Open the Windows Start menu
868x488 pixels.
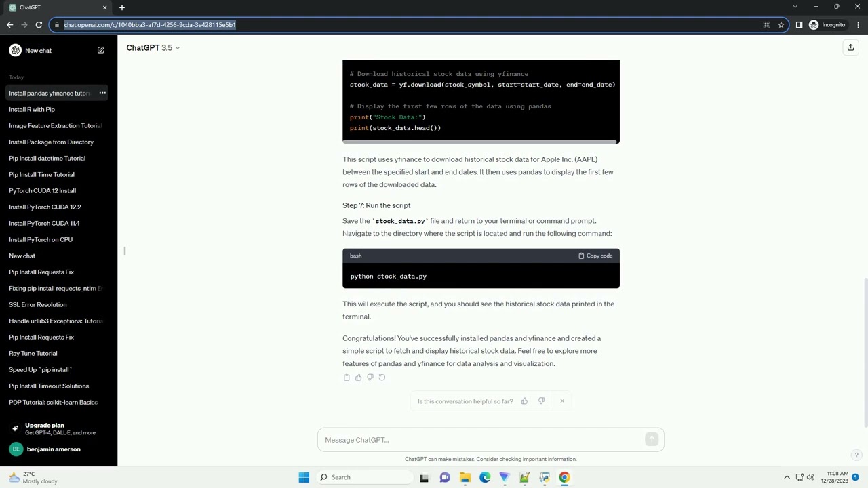click(x=304, y=477)
